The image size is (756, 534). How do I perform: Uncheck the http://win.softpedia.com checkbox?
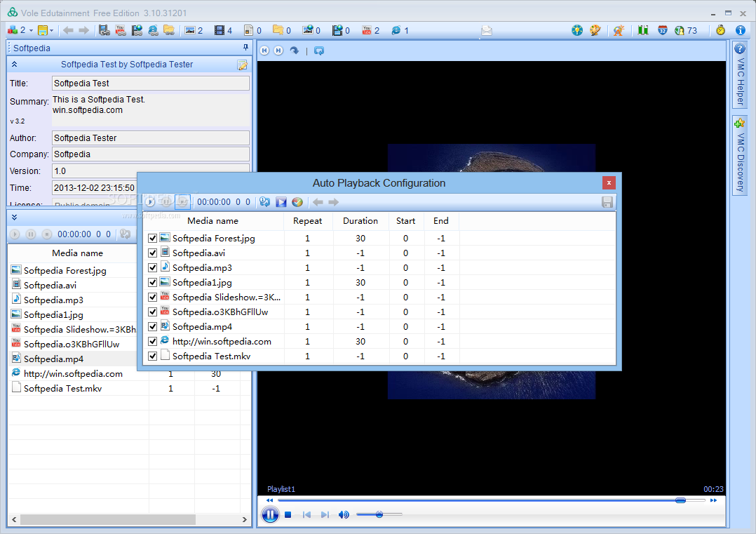[x=152, y=342]
